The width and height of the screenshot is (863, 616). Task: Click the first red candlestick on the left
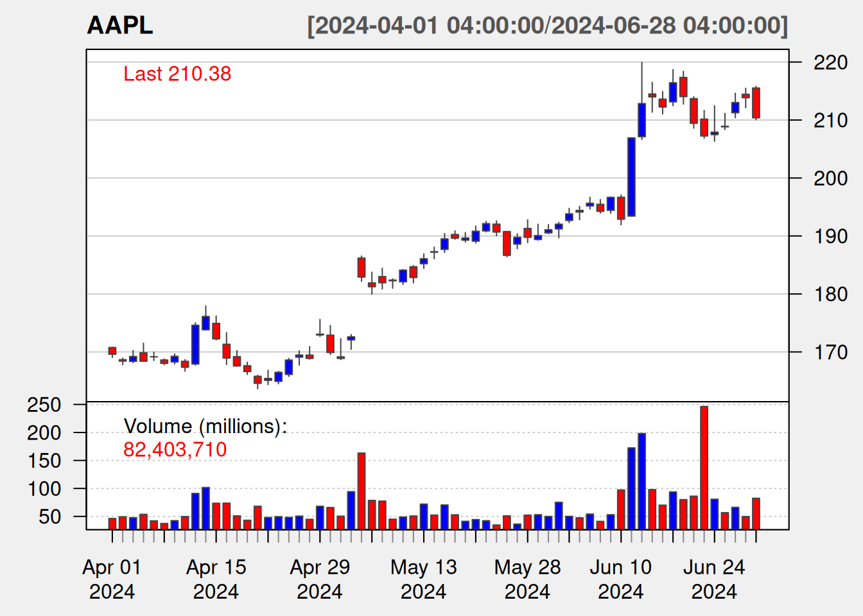[x=112, y=350]
